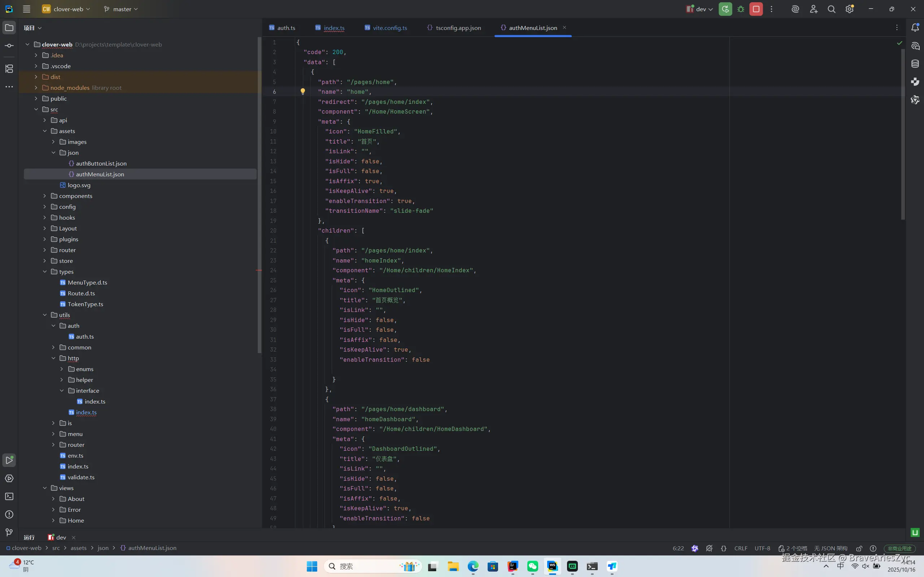Open the Database tool window icon

[915, 64]
